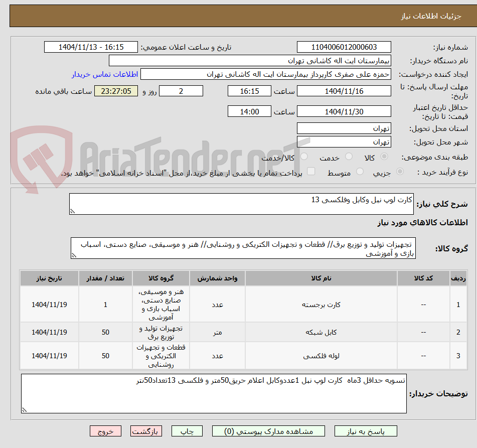The height and width of the screenshot is (448, 477).
Task: Click the نام کالا column header
Action: [x=321, y=278]
